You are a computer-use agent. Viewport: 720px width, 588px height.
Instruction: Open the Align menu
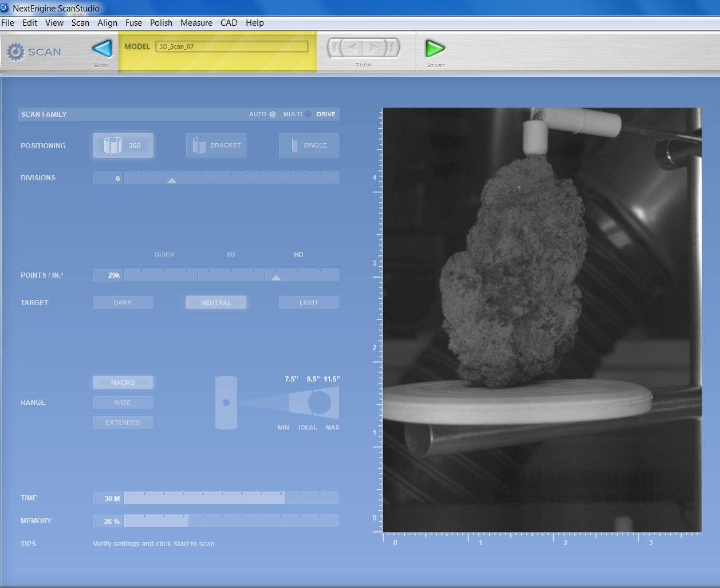(107, 23)
